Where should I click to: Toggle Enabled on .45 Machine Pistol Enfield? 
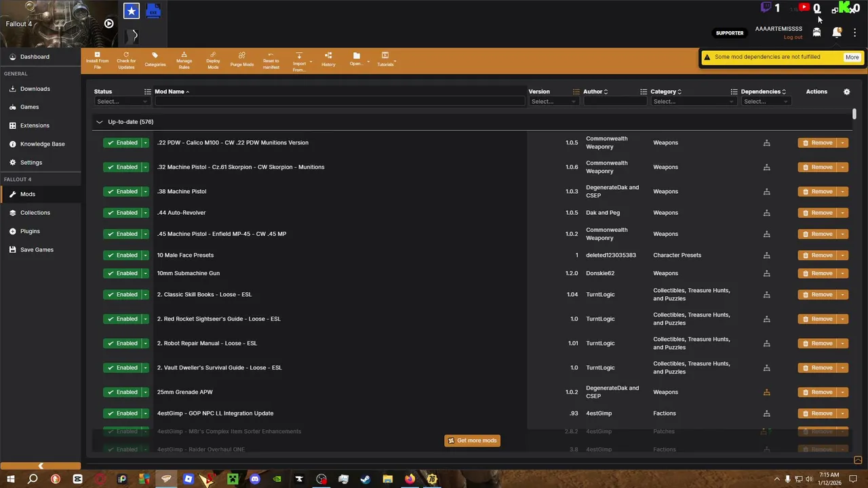pyautogui.click(x=121, y=234)
